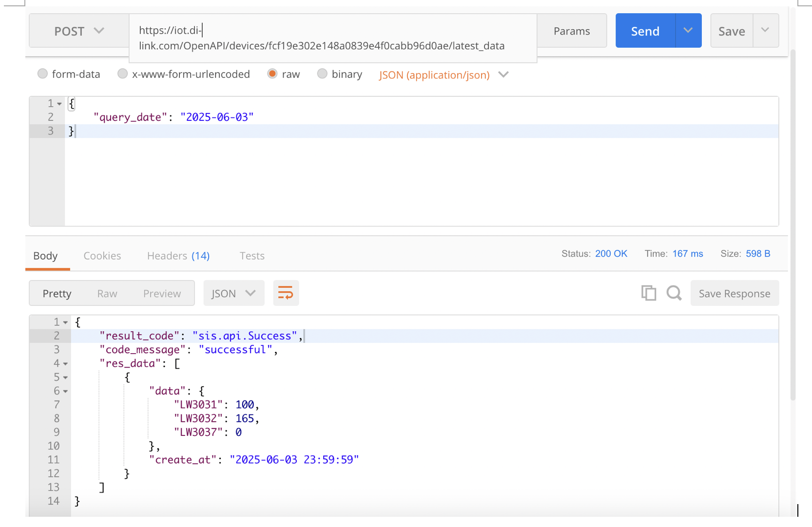
Task: Open search in response with magnifier icon
Action: (674, 293)
